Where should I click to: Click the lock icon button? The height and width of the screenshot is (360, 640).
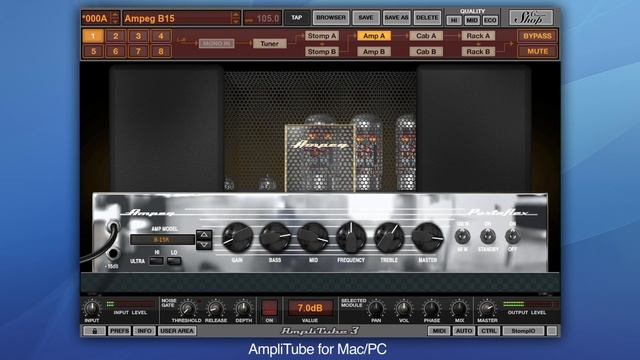(x=94, y=331)
